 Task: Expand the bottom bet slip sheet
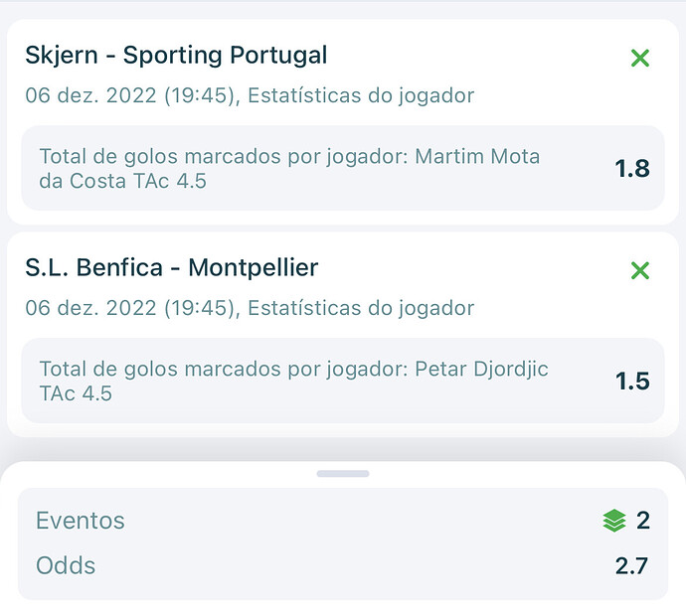(343, 474)
